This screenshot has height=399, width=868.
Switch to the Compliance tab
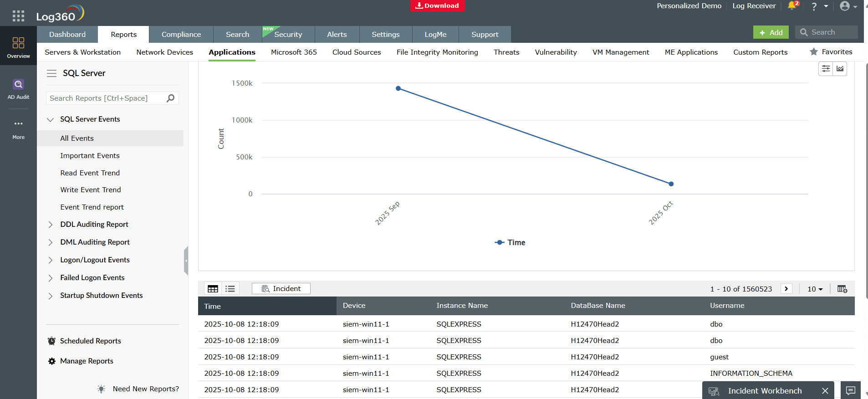(181, 34)
